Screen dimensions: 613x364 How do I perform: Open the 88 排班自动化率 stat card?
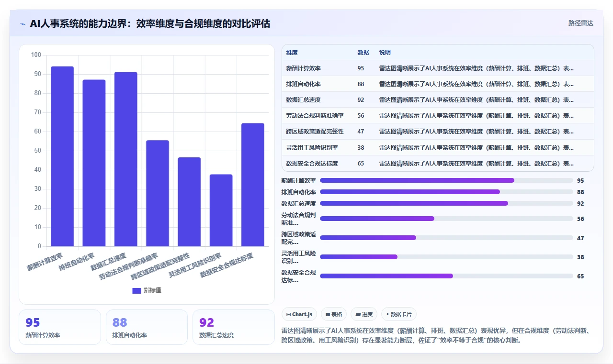pyautogui.click(x=147, y=327)
